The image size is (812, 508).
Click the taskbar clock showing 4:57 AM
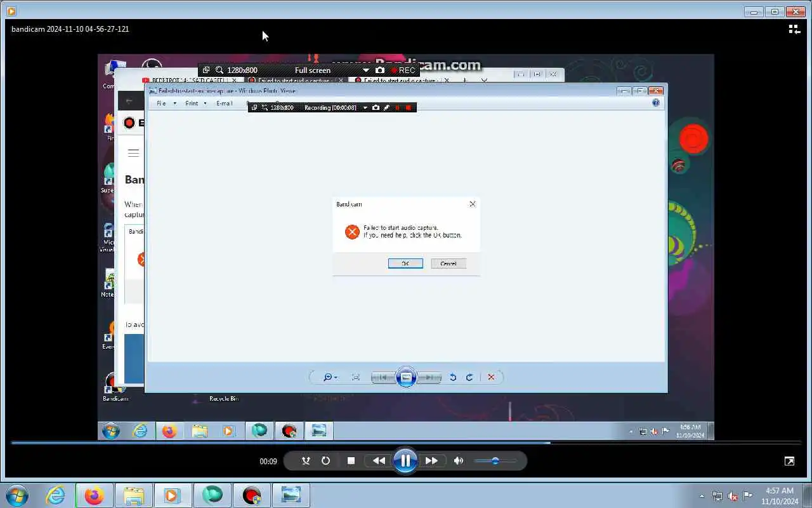click(x=780, y=495)
